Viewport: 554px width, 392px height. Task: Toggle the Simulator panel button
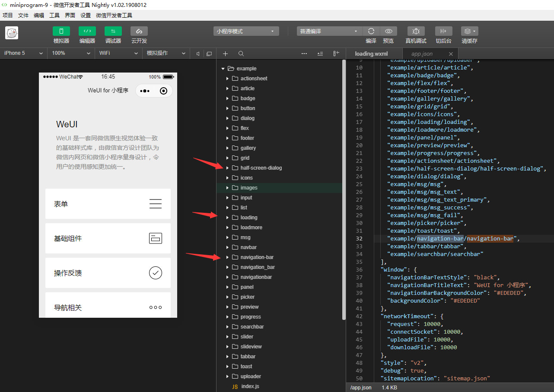pos(61,31)
